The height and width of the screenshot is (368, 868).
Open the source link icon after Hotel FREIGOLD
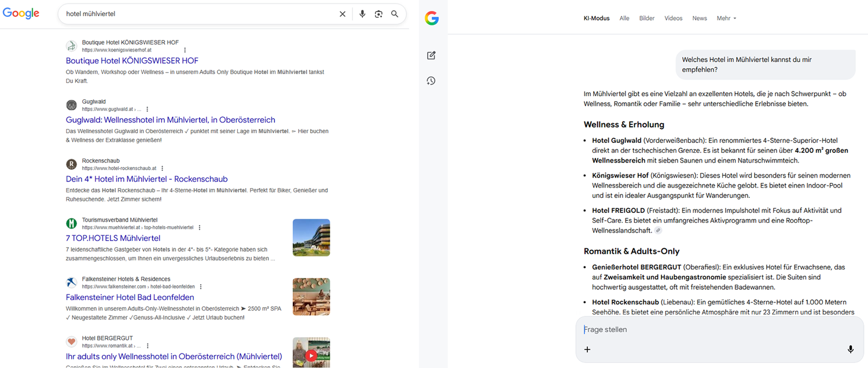tap(658, 231)
